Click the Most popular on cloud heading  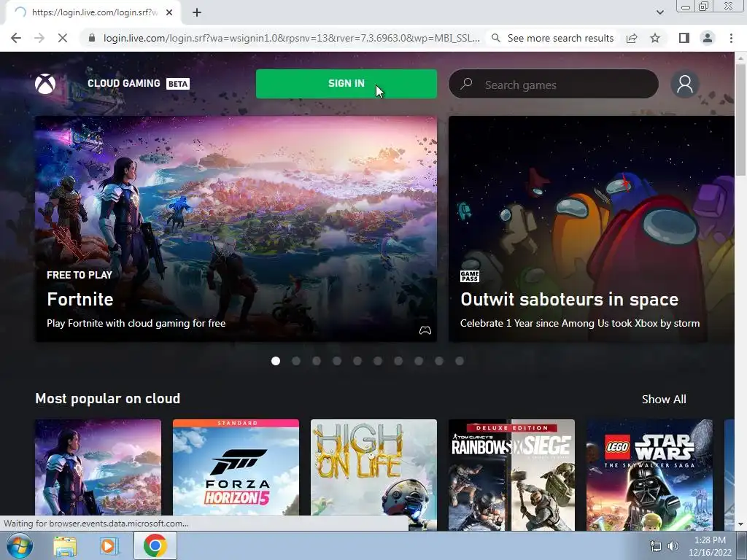tap(108, 399)
